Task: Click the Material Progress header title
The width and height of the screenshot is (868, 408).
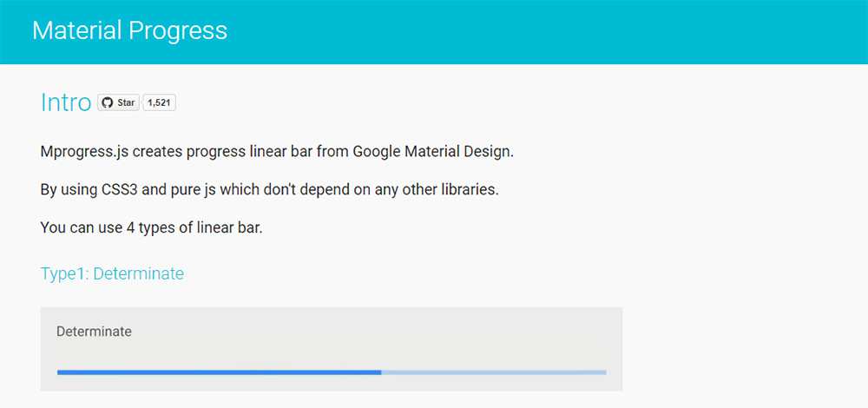Action: point(129,31)
